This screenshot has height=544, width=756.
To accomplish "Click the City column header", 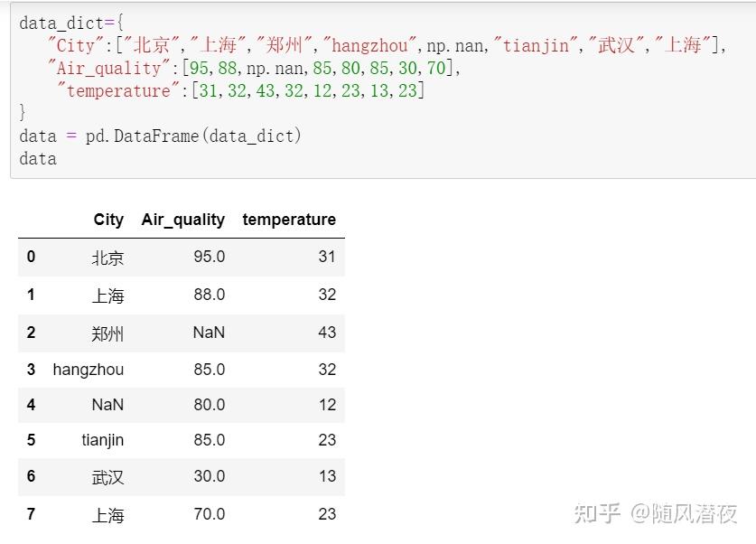I will [108, 220].
